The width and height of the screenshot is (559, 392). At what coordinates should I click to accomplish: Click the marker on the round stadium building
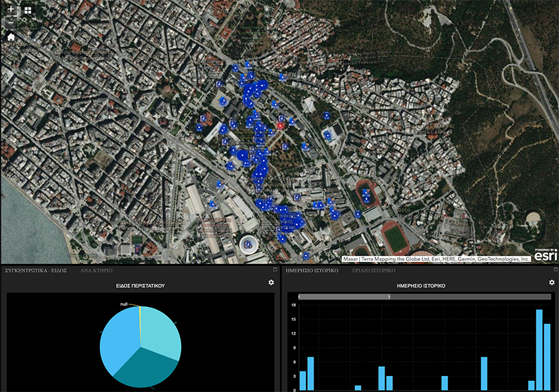point(248,245)
